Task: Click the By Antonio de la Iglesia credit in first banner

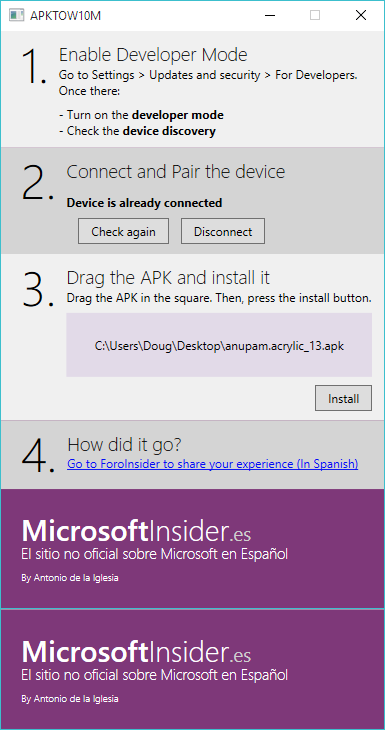Action: [70, 578]
